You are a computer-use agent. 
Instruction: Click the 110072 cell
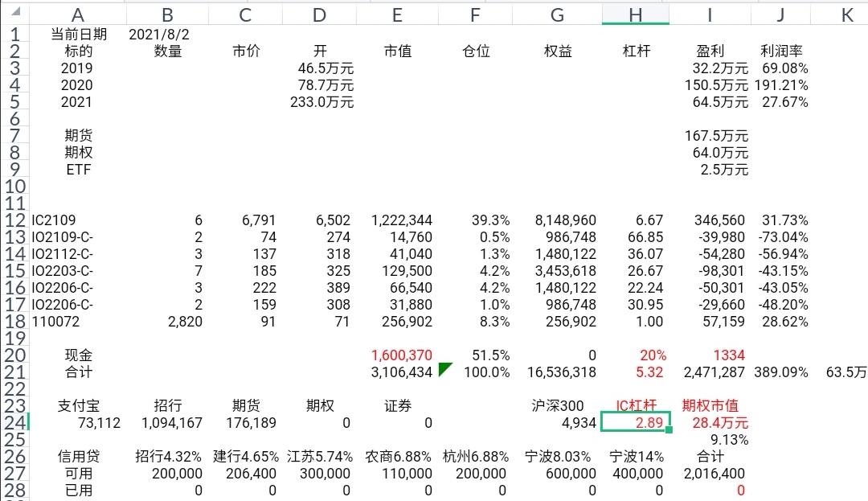(55, 322)
